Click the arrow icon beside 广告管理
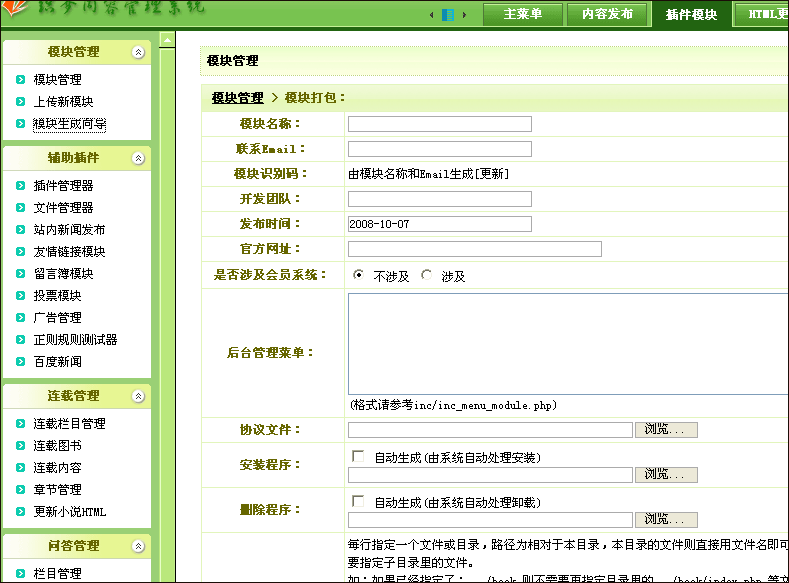 click(x=20, y=318)
